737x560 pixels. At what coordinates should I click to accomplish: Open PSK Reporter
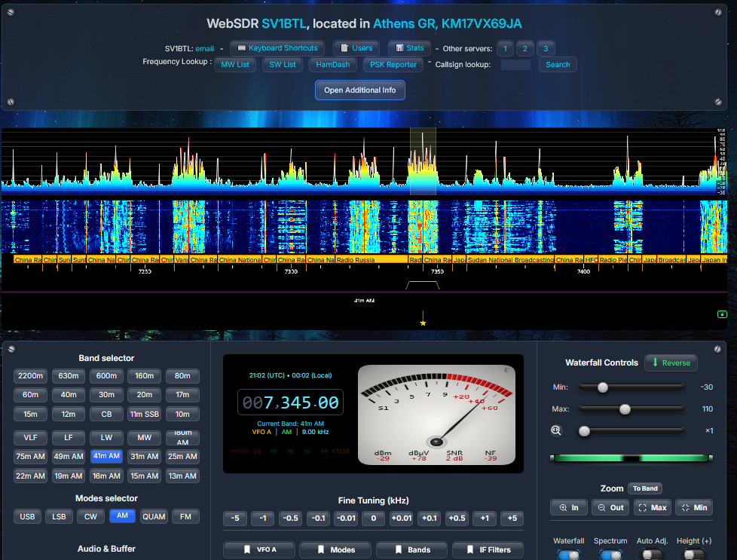[x=393, y=64]
